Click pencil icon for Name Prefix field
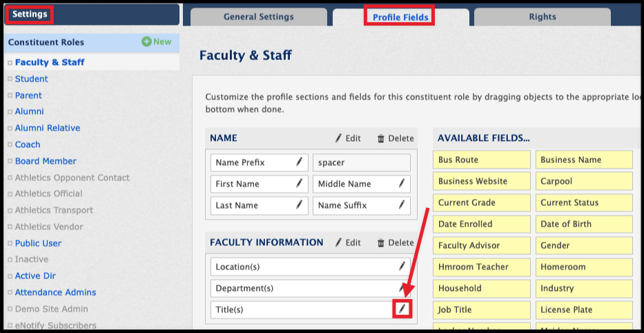The width and height of the screenshot is (644, 333). click(x=300, y=162)
